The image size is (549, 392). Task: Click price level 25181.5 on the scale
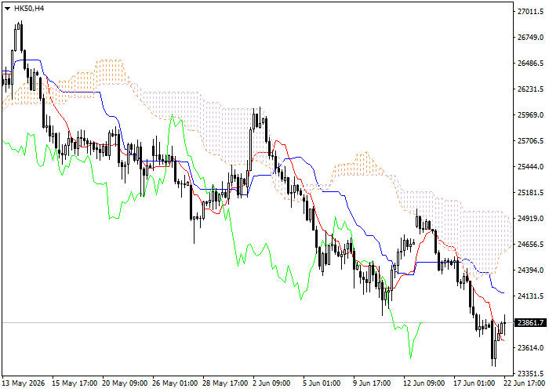pos(530,193)
